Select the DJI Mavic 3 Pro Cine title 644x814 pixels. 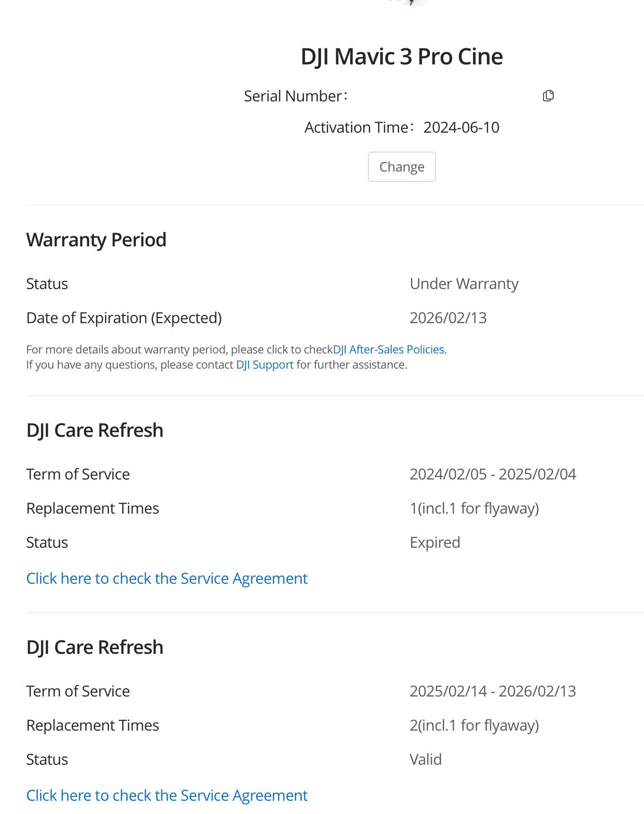(402, 56)
